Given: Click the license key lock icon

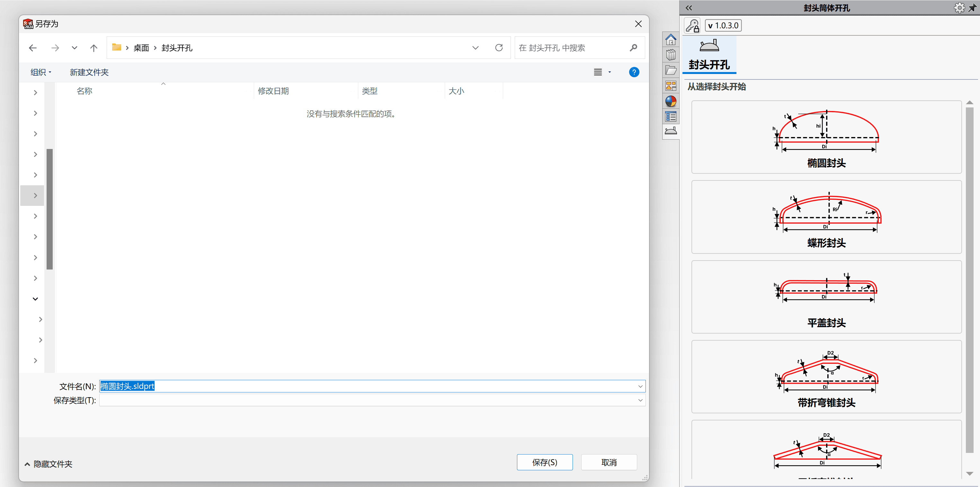Looking at the screenshot, I should [x=692, y=25].
